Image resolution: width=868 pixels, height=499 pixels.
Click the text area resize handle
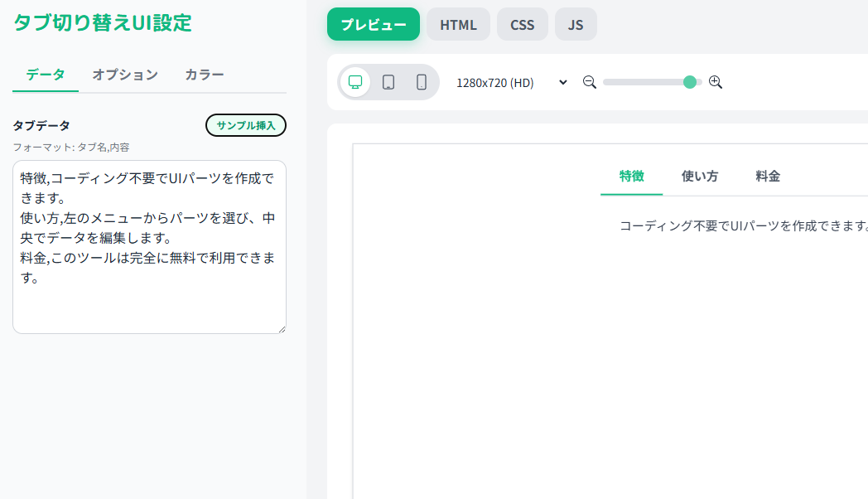pos(281,328)
